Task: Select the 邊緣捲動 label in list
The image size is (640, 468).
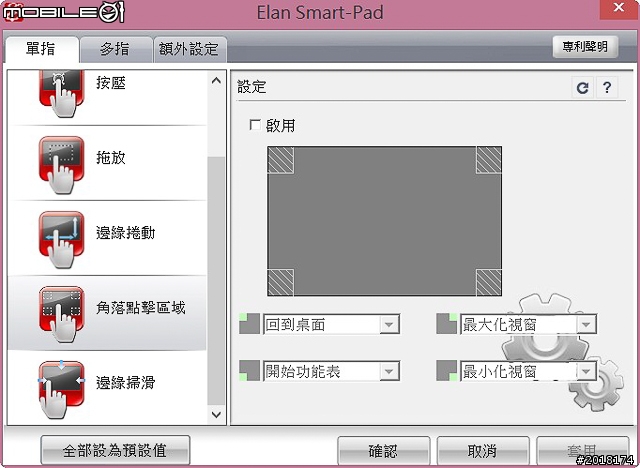Action: click(x=126, y=233)
